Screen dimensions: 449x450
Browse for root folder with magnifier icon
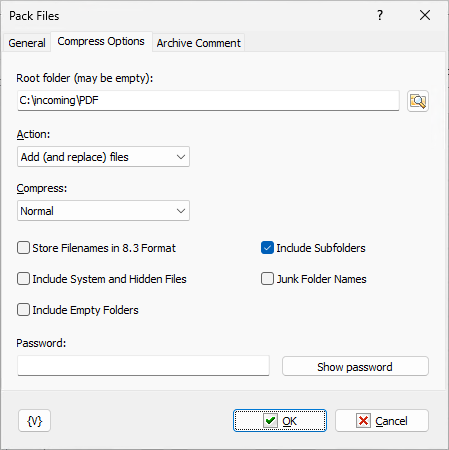pyautogui.click(x=418, y=101)
